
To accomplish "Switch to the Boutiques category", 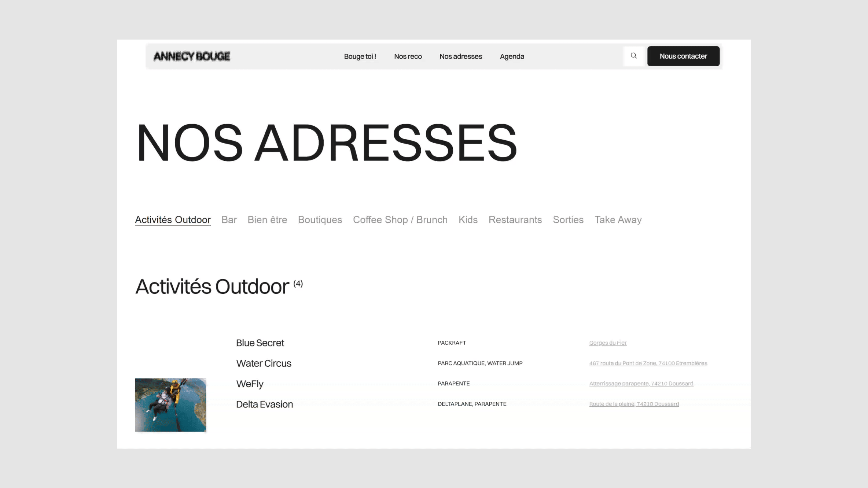I will 320,219.
